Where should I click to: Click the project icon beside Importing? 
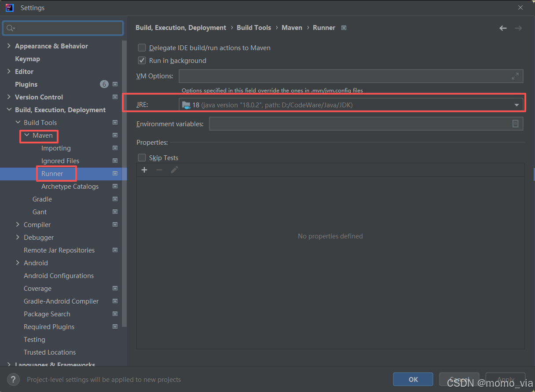(x=115, y=148)
